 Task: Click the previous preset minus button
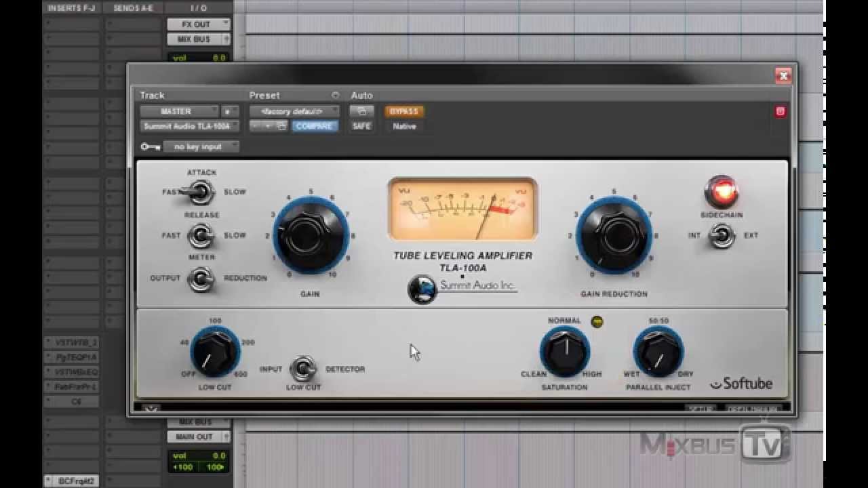click(x=256, y=126)
